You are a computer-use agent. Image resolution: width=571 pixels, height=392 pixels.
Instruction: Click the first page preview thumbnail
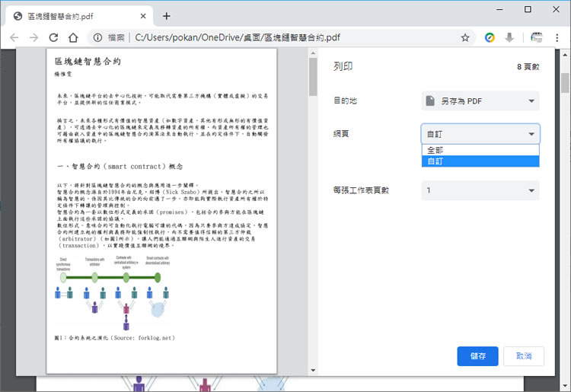[161, 211]
